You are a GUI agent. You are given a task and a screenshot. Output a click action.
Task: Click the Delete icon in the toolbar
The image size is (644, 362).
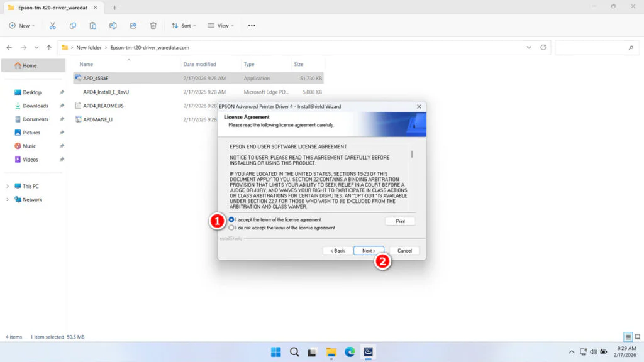click(x=153, y=25)
